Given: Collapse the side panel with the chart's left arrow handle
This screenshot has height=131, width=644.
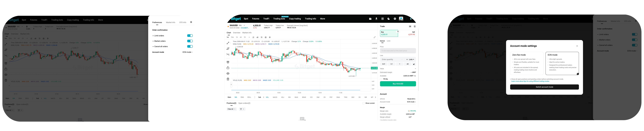Looking at the screenshot, I should click(x=231, y=85).
